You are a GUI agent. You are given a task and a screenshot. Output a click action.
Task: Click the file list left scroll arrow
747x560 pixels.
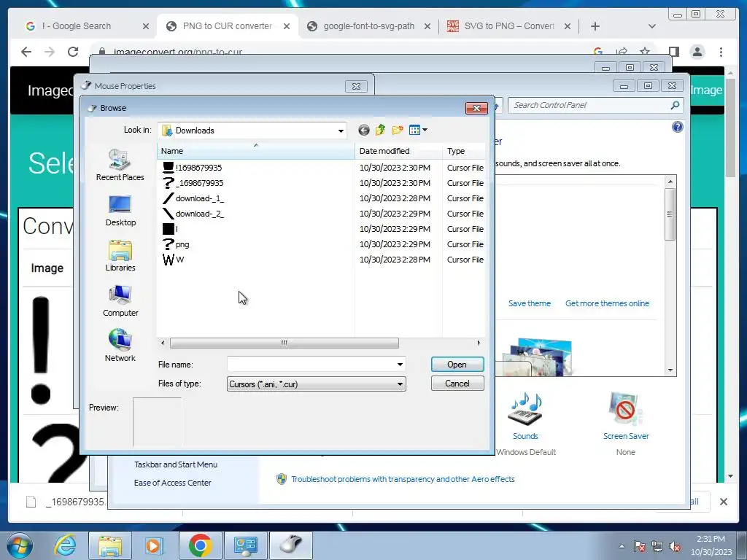pos(163,343)
